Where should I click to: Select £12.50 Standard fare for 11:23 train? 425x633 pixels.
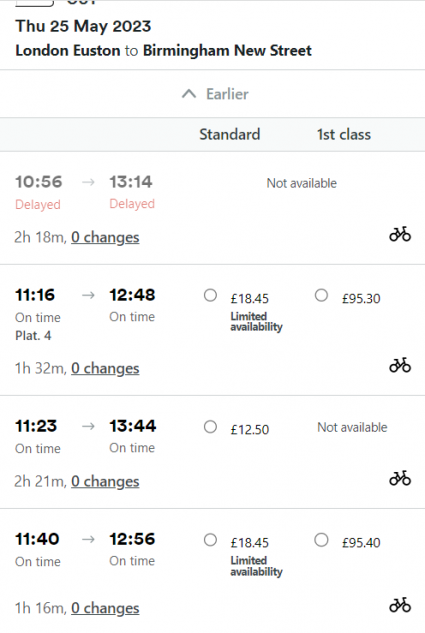[210, 427]
